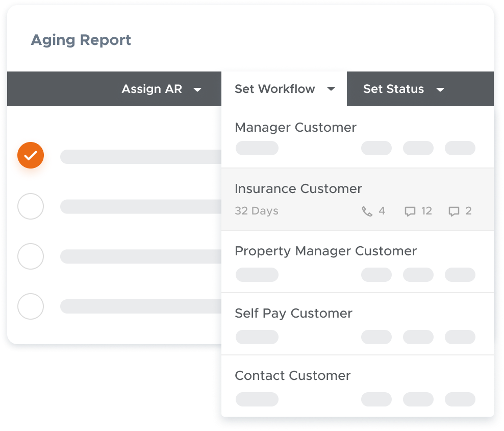Click the chat bubble icon showing 2 comments
Image resolution: width=504 pixels, height=431 pixels.
tap(453, 210)
